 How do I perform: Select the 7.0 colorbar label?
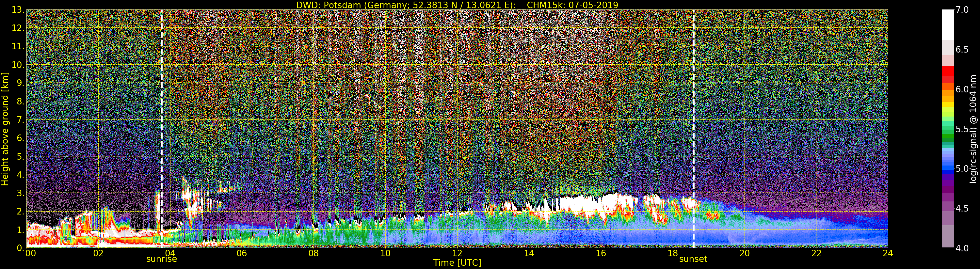click(962, 10)
